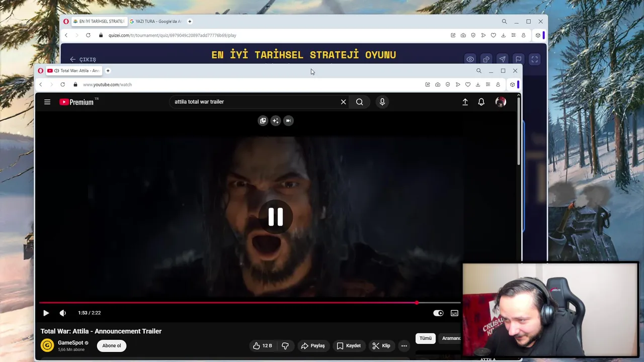Open YouTube notifications bell
This screenshot has height=362, width=644.
click(481, 102)
